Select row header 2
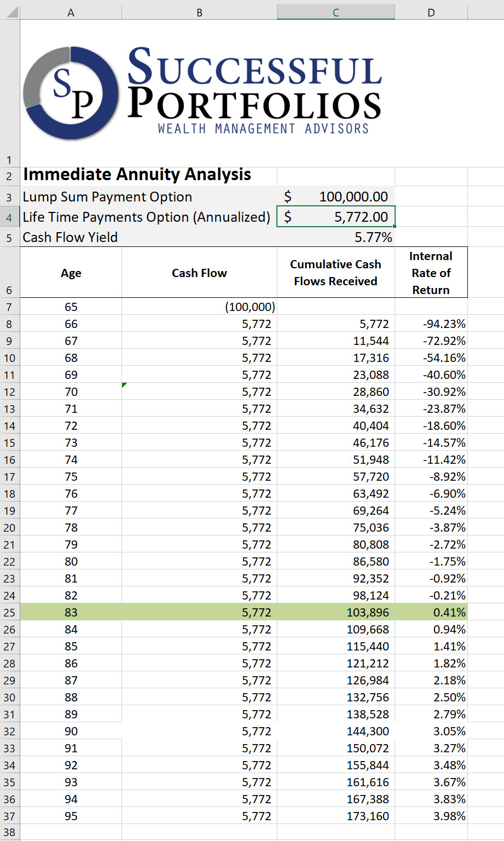The image size is (504, 841). 9,176
